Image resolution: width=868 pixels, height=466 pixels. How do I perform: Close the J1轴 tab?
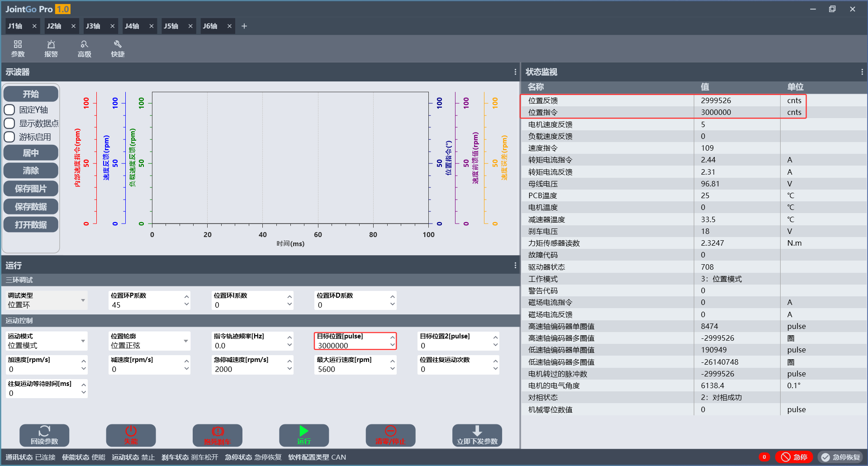34,26
